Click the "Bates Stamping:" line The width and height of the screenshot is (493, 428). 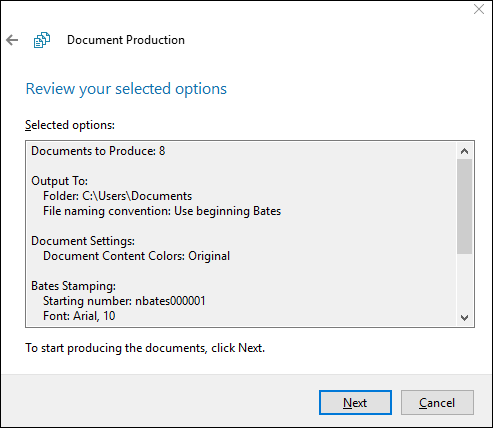click(x=74, y=286)
